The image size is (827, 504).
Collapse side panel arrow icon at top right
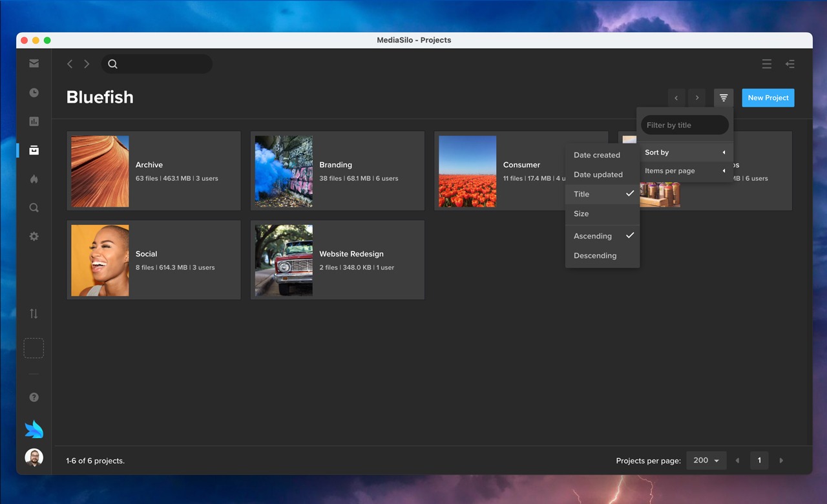coord(790,64)
